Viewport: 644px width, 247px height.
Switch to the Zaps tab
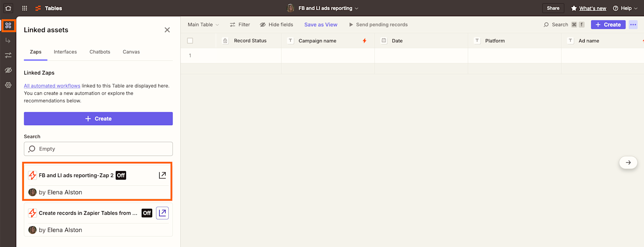[35, 52]
